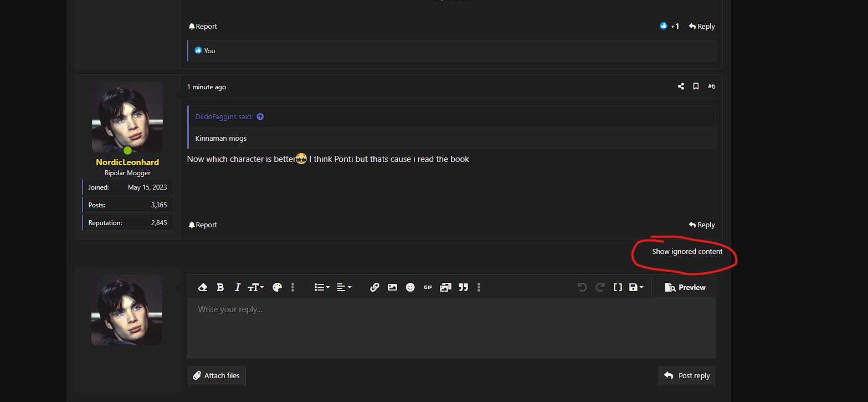The image size is (868, 402).
Task: Click the Preview button
Action: 685,287
